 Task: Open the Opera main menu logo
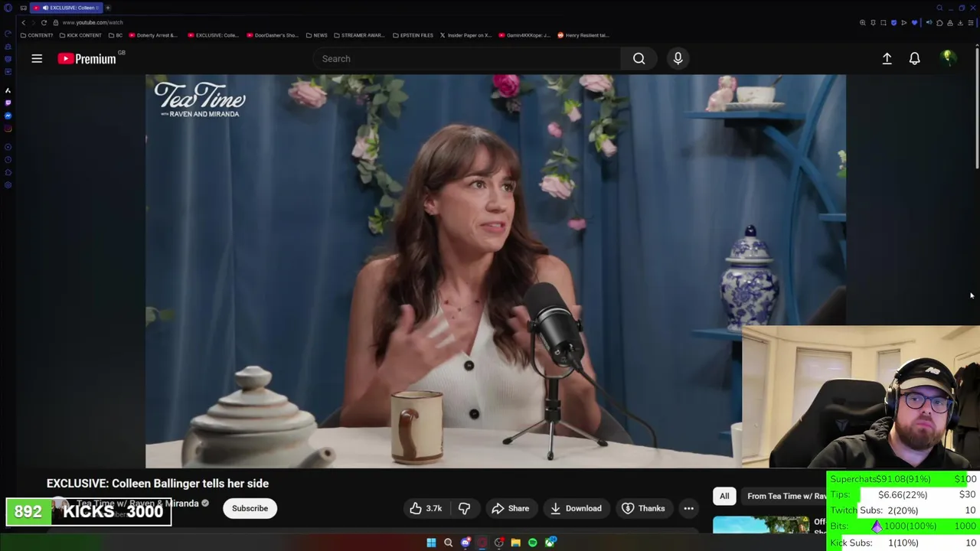click(8, 8)
